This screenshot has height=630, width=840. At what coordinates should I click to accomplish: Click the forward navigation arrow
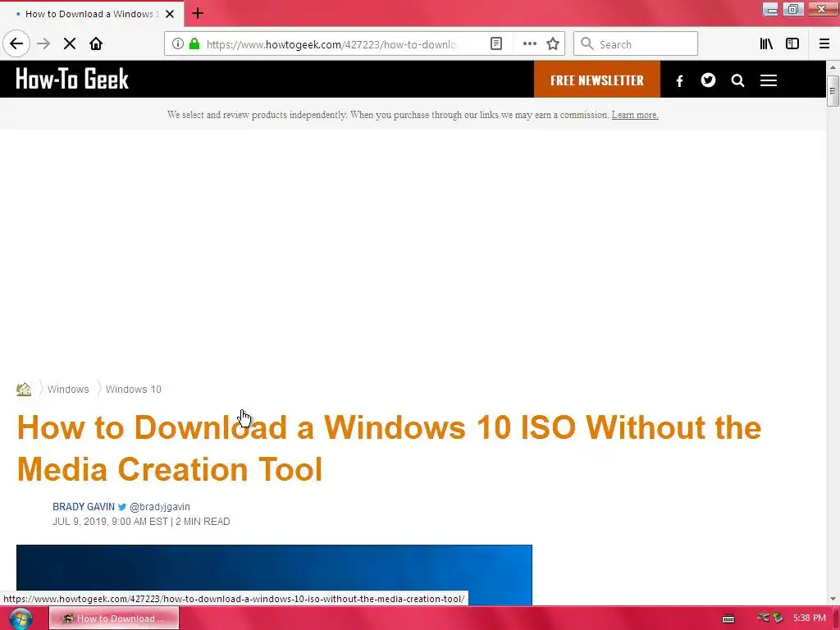(43, 44)
